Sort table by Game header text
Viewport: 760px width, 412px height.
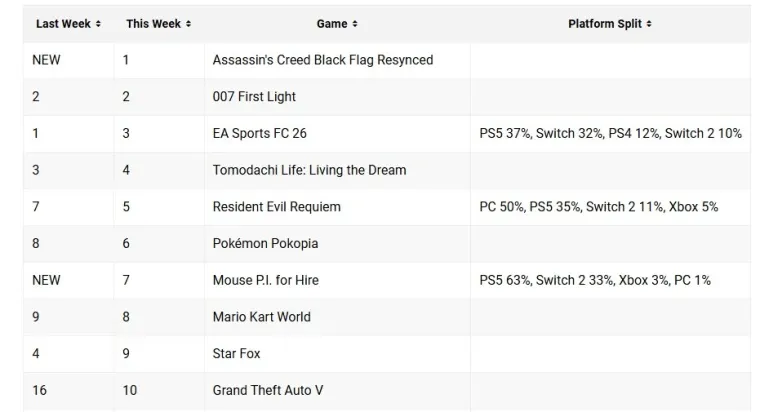point(332,24)
